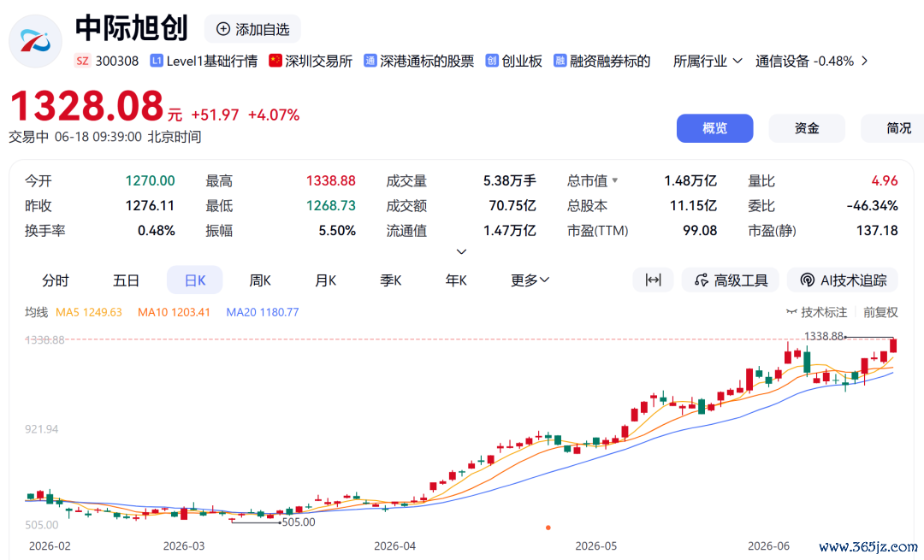Expand more quote details chevron
This screenshot has height=560, width=924.
tap(461, 251)
